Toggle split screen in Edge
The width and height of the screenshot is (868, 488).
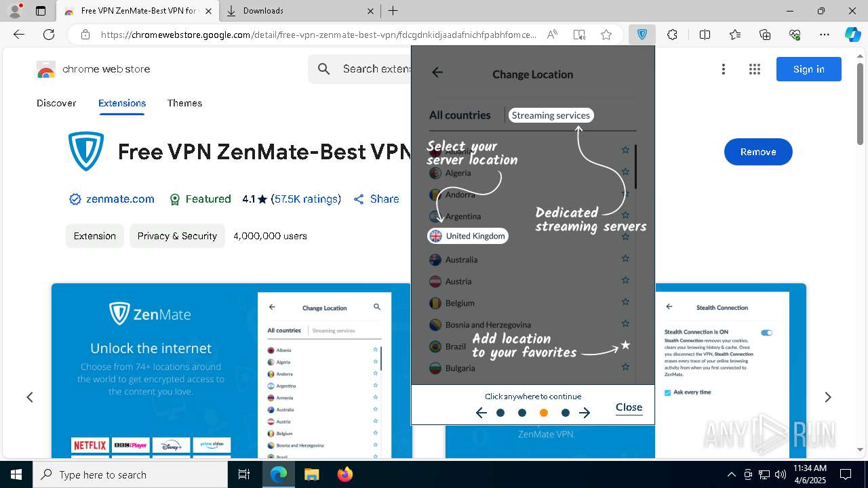(x=705, y=35)
